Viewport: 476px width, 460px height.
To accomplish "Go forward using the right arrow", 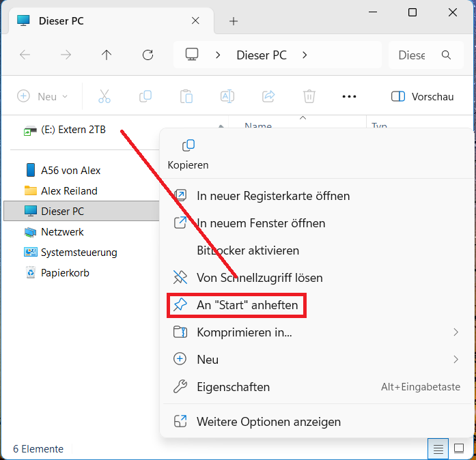I will (x=66, y=55).
